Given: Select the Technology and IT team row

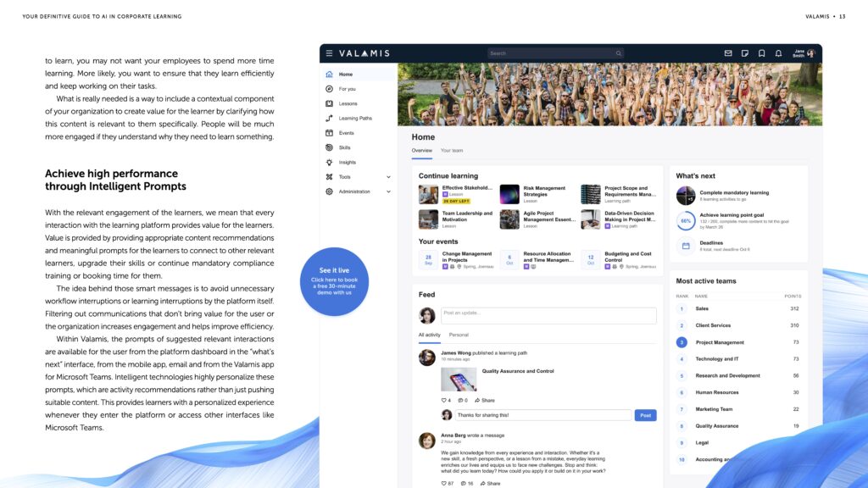Looking at the screenshot, I should (x=738, y=359).
